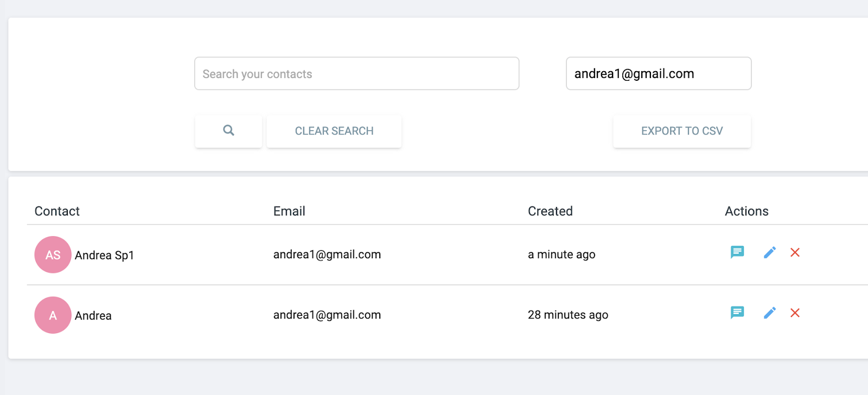Focus the Search your contacts field
Viewport: 868px width, 395px height.
tap(356, 74)
